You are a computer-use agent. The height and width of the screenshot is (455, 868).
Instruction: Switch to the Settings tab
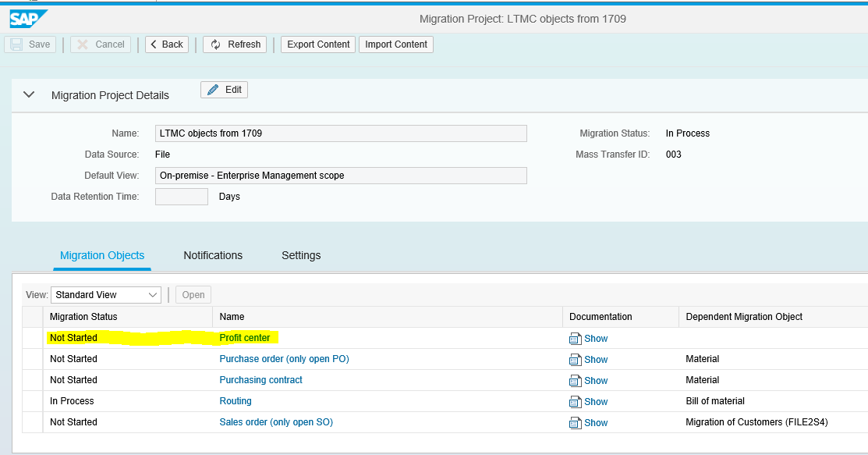(x=301, y=255)
